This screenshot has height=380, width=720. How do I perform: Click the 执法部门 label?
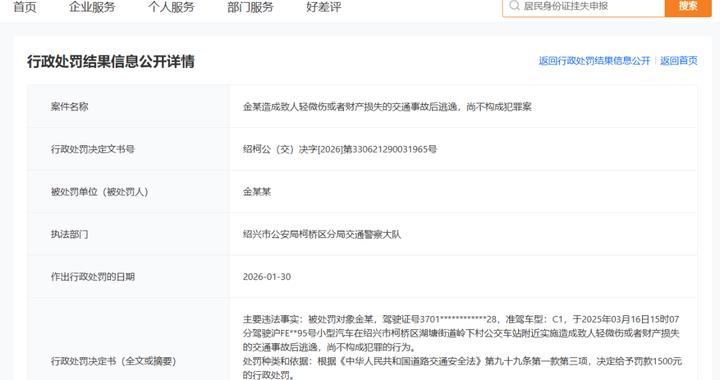[69, 235]
